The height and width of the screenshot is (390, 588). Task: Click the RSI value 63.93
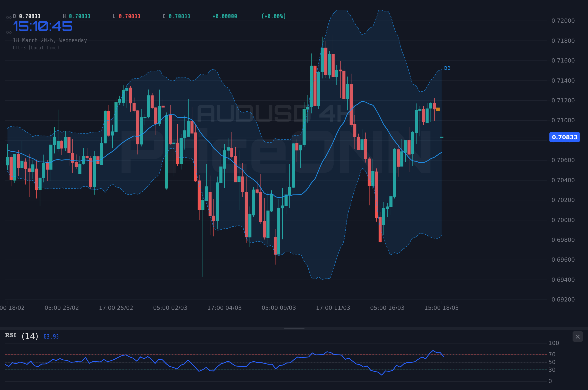[51, 336]
